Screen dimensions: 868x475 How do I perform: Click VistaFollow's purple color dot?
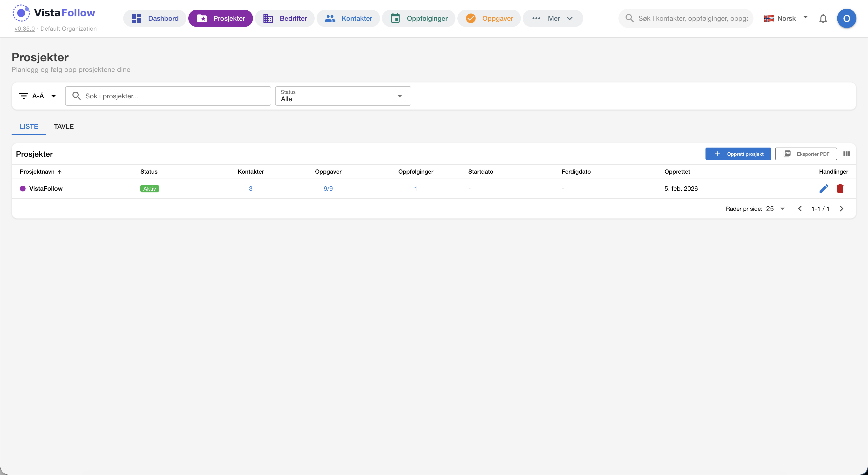click(x=23, y=189)
